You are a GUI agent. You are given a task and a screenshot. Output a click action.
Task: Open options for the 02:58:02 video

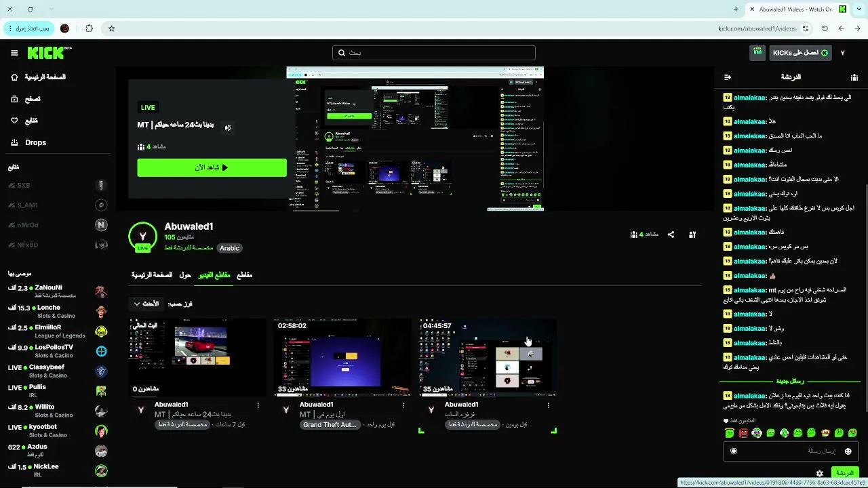[x=403, y=405]
